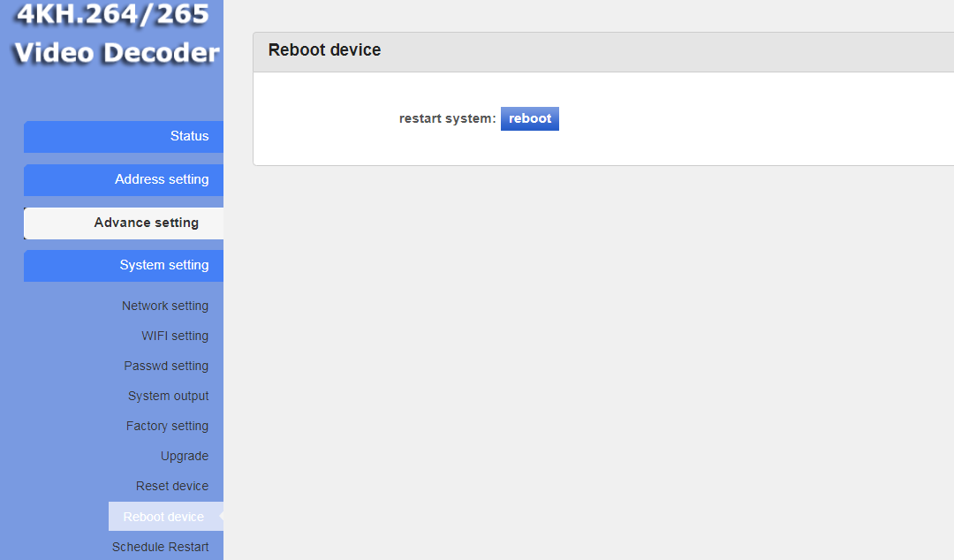Open Schedule Restart page

coord(160,547)
